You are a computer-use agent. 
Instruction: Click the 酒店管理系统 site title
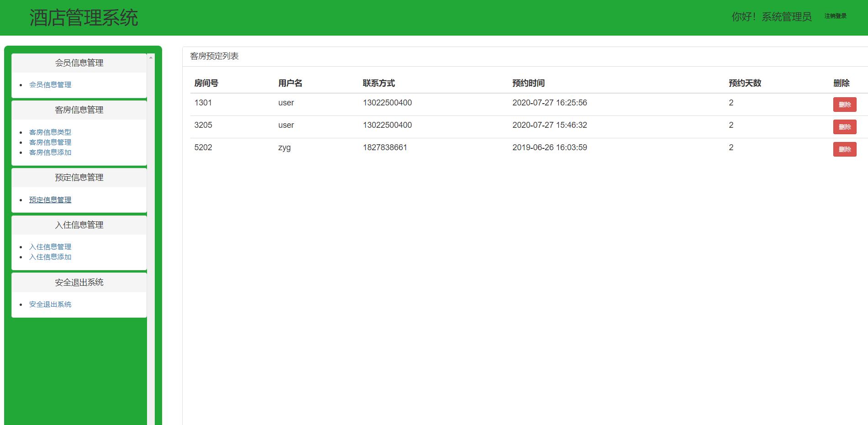[x=84, y=18]
